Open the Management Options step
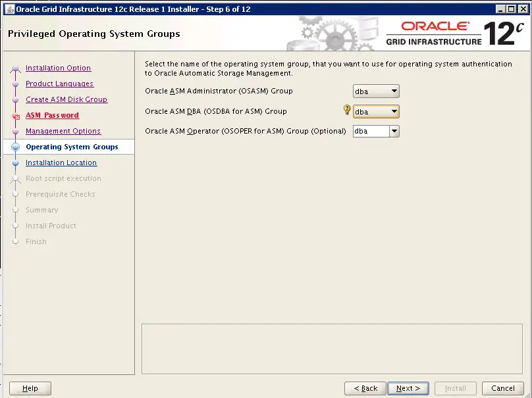 (x=63, y=131)
